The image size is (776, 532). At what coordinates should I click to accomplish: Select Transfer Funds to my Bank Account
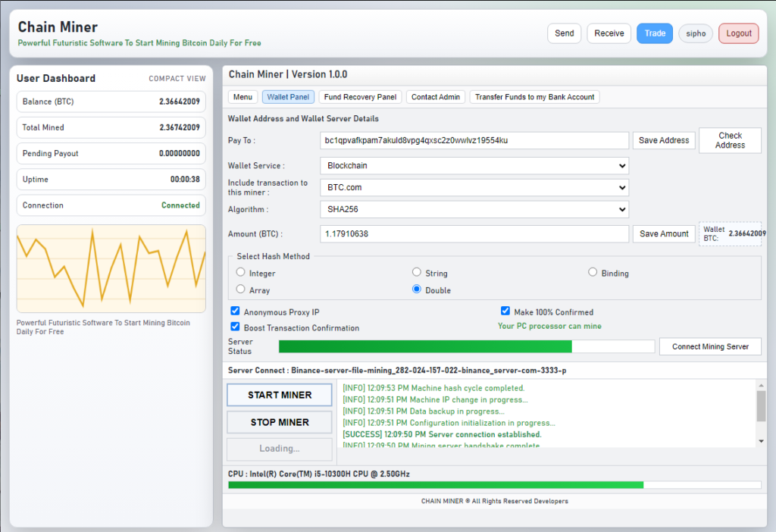[x=534, y=97]
